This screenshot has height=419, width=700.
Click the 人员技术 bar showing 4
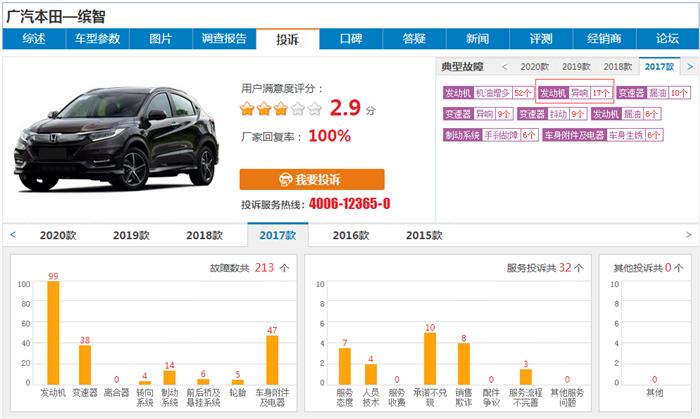point(371,374)
